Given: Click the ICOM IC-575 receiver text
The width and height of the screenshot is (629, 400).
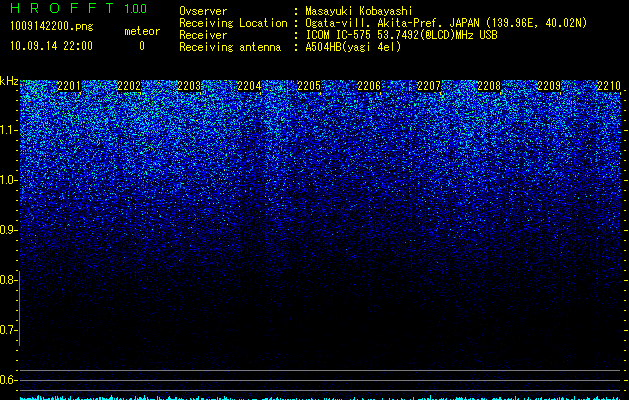Looking at the screenshot, I should click(x=401, y=35).
